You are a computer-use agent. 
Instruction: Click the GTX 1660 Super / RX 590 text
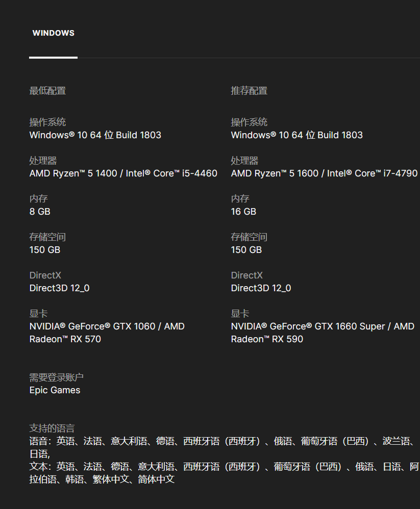(x=323, y=333)
